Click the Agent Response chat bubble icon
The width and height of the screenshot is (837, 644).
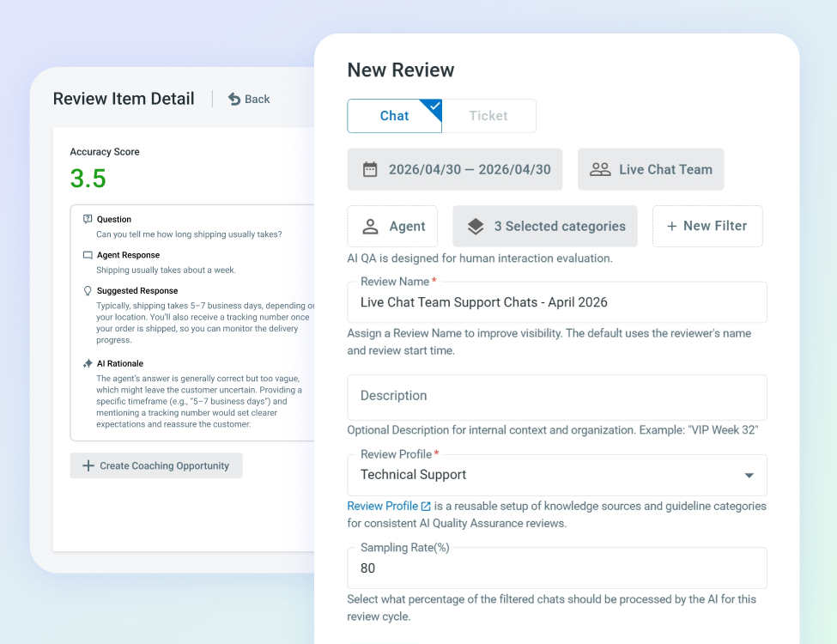coord(88,255)
